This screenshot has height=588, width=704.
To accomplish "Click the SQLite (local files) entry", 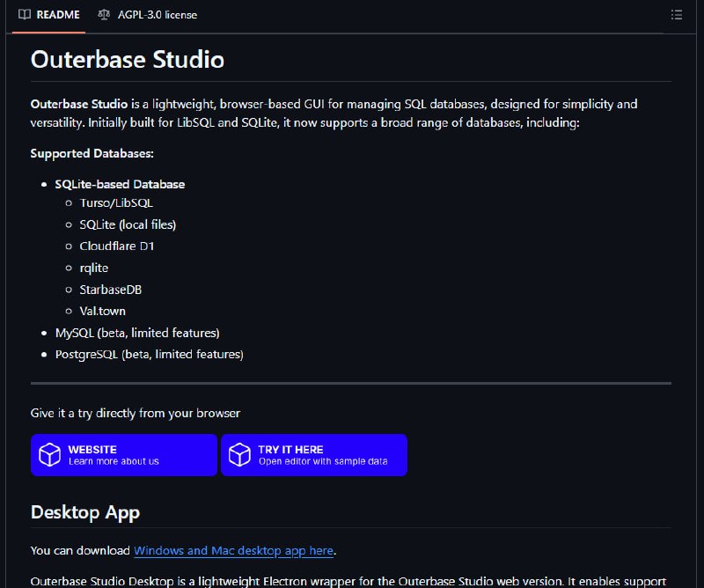I will point(128,224).
